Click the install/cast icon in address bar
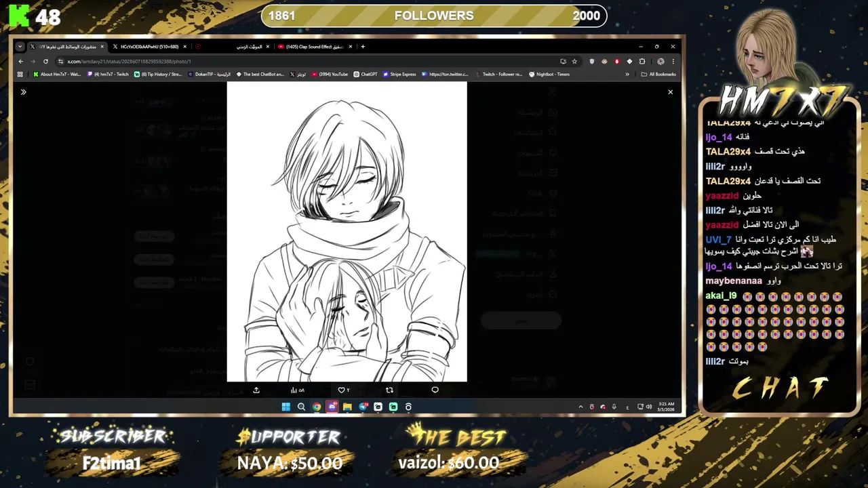This screenshot has width=868, height=488. 563,61
